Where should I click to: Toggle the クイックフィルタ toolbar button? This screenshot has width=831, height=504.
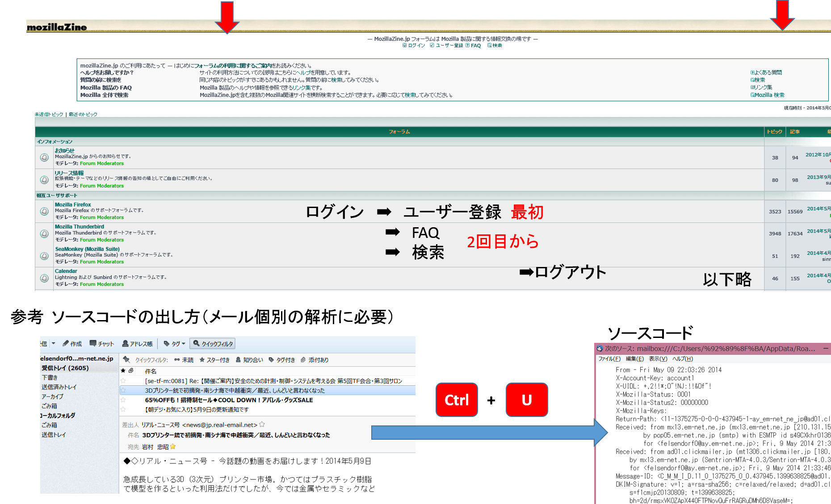tap(213, 343)
